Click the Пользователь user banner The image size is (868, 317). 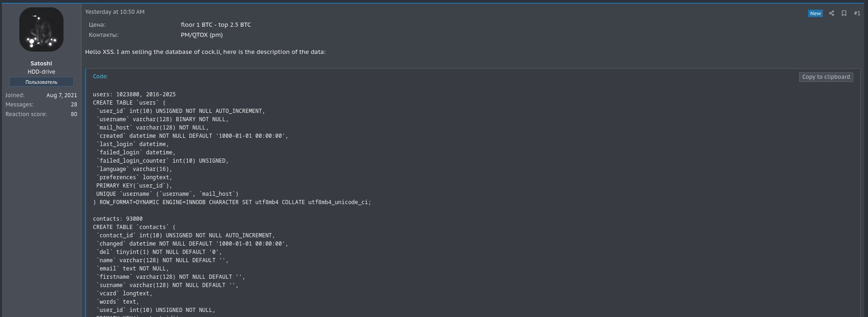pyautogui.click(x=41, y=82)
